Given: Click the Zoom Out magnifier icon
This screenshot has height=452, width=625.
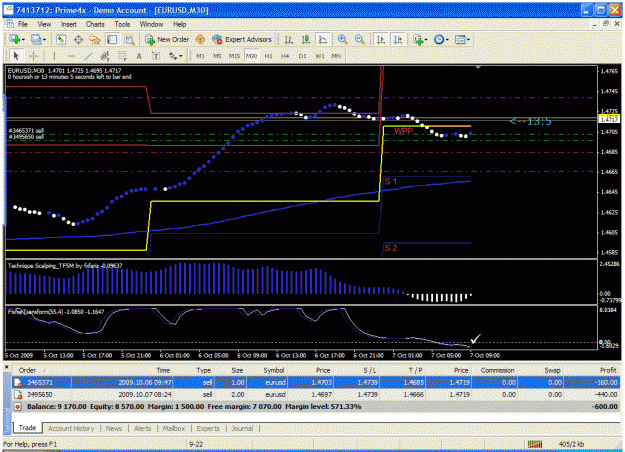Looking at the screenshot, I should click(360, 39).
